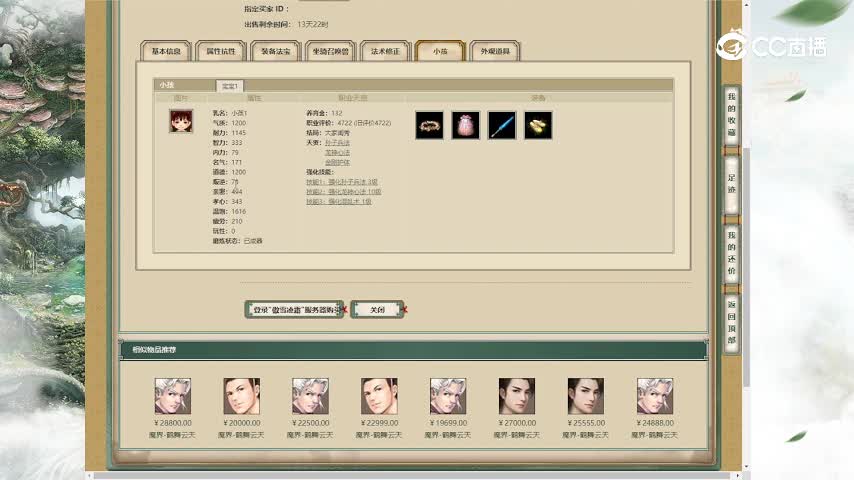
Task: Click the horizontal scrollbar left arrow
Action: [x=89, y=476]
